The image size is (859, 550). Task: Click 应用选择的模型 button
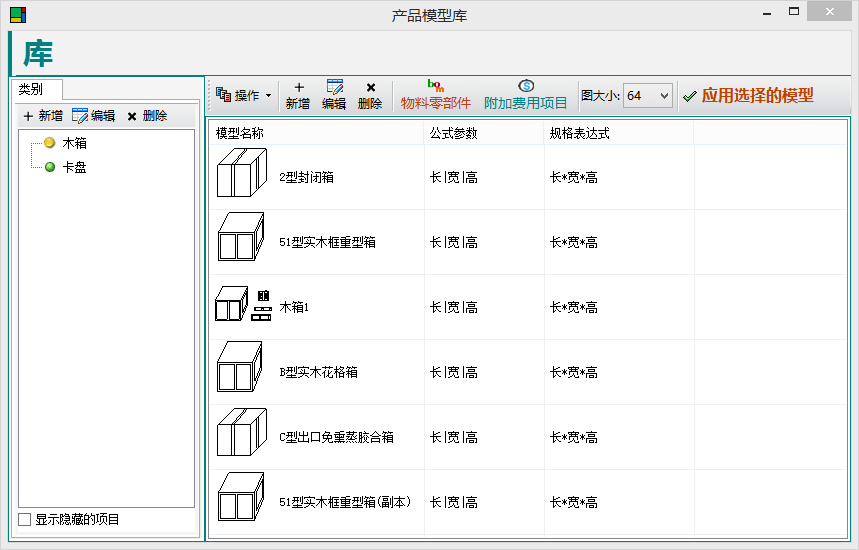pos(747,96)
